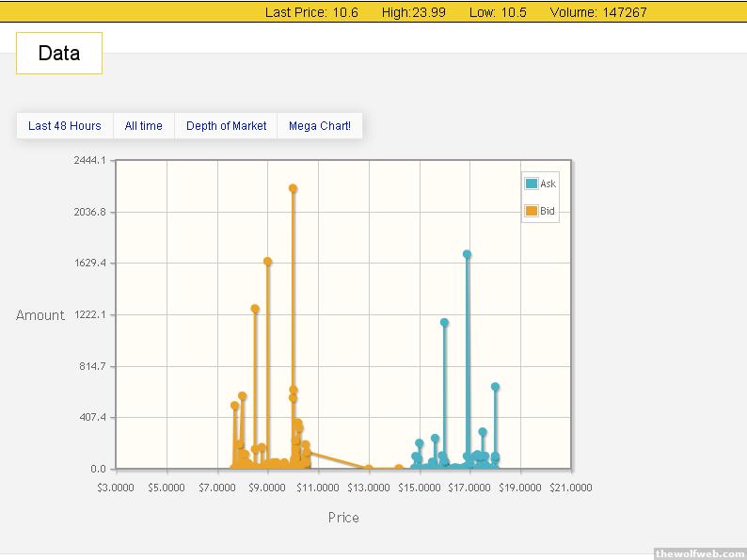This screenshot has width=747, height=560.
Task: Toggle the Bid series legend label
Action: (548, 212)
